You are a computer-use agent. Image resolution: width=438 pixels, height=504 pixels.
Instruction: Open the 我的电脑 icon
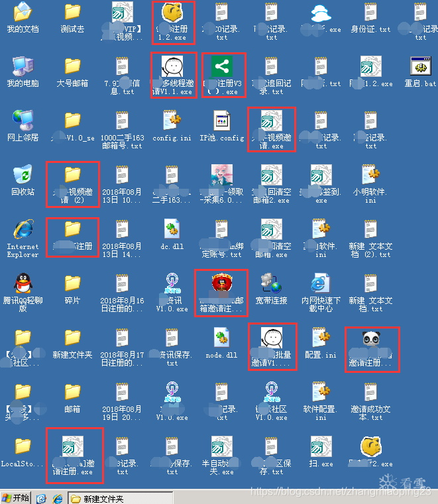click(x=23, y=72)
